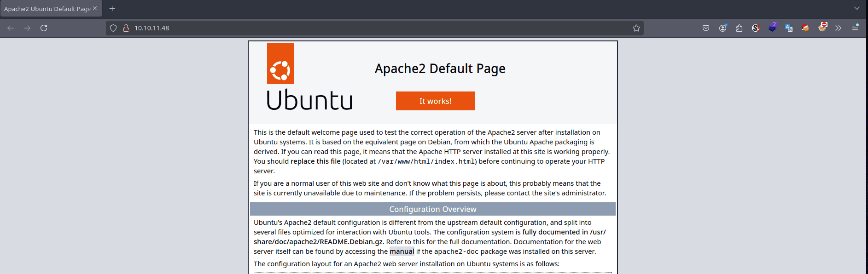
Task: Click the forward navigation arrow
Action: click(27, 28)
